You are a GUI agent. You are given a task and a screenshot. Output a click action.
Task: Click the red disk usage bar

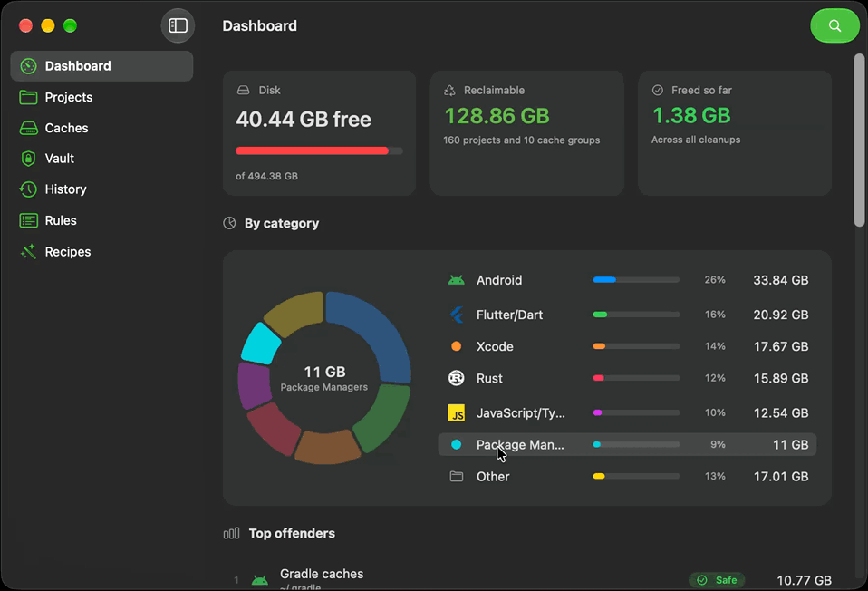[x=312, y=150]
